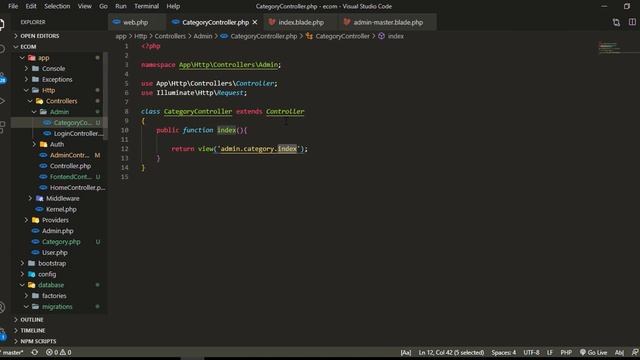Open AdminController file in explorer
The image size is (640, 360).
[x=69, y=155]
